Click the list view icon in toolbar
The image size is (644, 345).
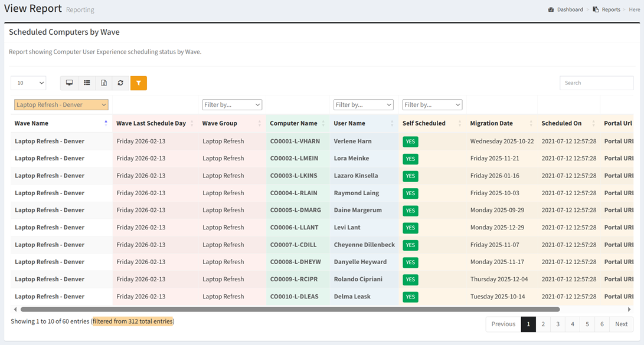point(87,83)
